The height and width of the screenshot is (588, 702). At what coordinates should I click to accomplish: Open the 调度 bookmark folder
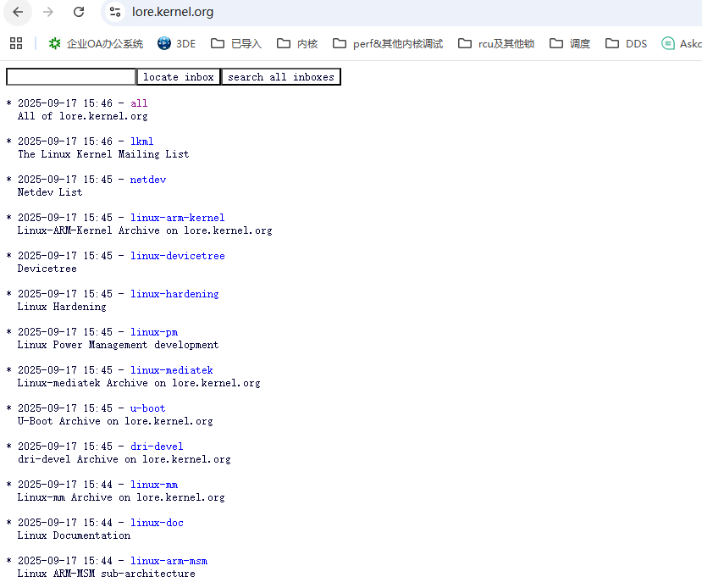point(570,43)
